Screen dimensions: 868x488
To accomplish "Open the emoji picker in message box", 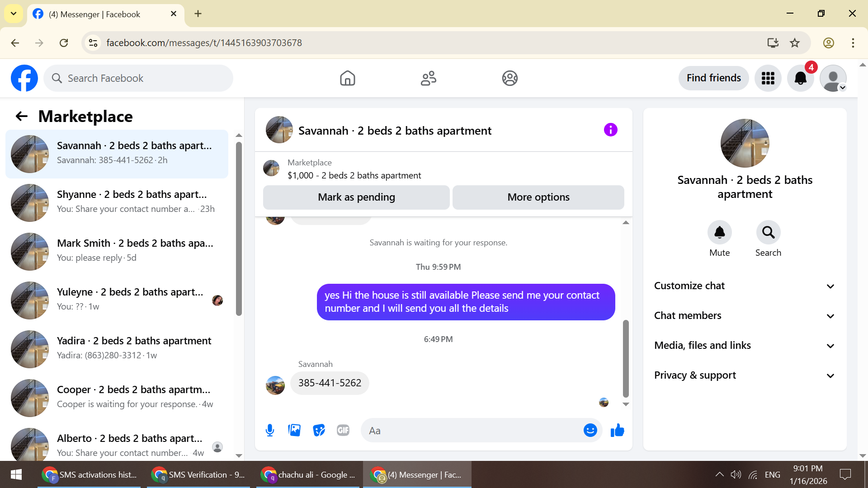I will pyautogui.click(x=590, y=430).
